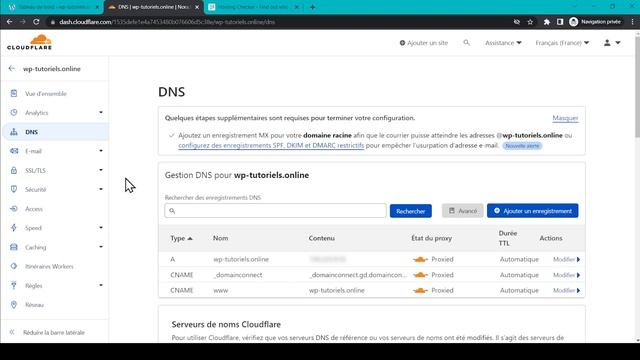Expand the Speed submenu arrow
The image size is (640, 360).
[101, 228]
